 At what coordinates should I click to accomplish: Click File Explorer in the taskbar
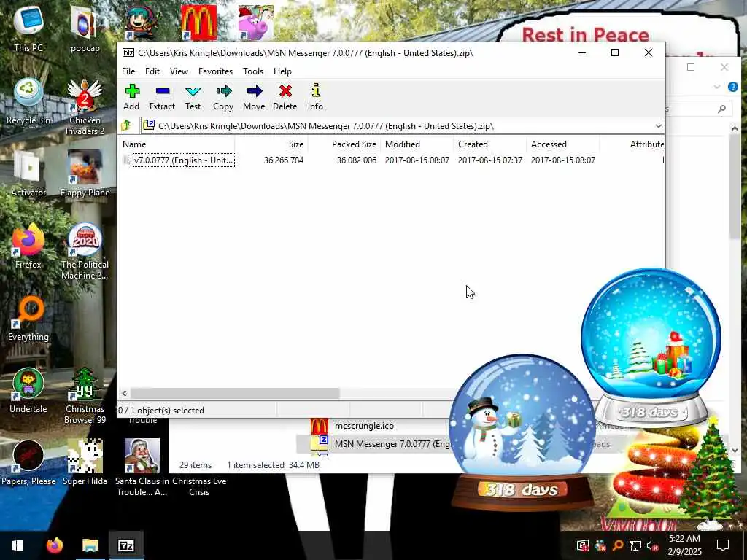pyautogui.click(x=90, y=545)
